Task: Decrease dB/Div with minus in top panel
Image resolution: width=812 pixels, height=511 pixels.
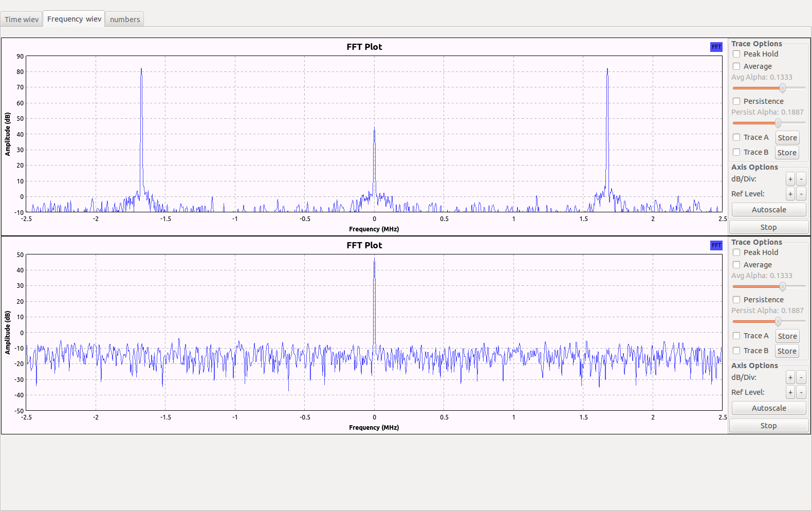Action: (801, 179)
